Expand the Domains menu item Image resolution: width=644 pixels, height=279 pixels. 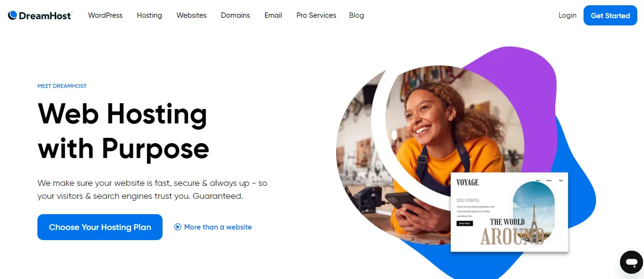pyautogui.click(x=235, y=15)
